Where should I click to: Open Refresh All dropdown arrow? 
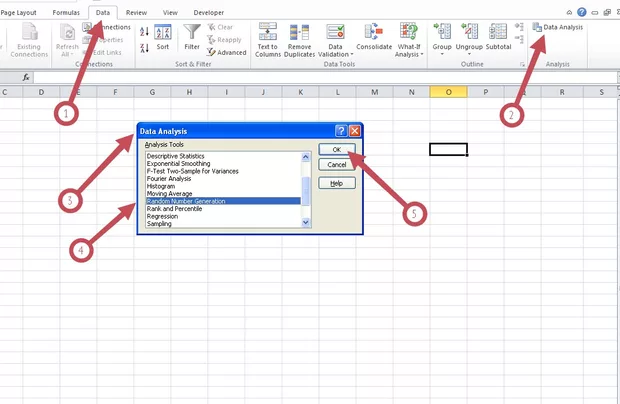[72, 55]
